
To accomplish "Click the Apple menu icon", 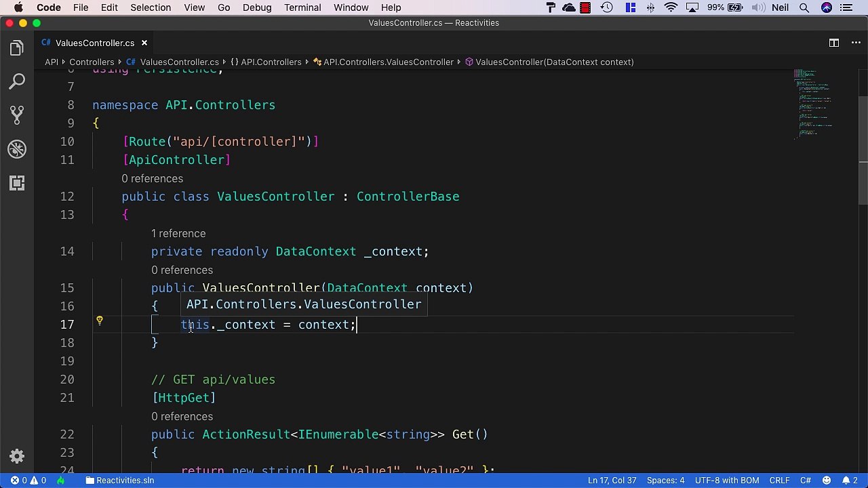I will pyautogui.click(x=18, y=7).
